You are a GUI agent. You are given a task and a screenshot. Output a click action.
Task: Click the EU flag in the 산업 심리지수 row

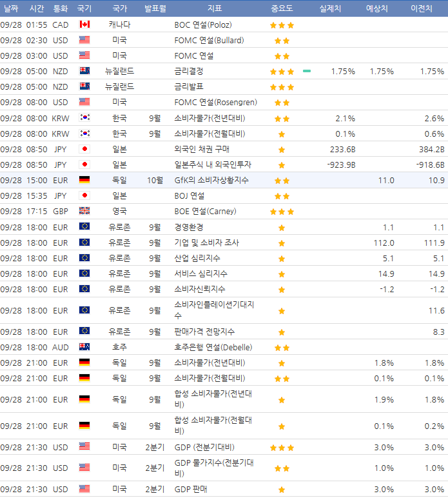click(x=84, y=258)
